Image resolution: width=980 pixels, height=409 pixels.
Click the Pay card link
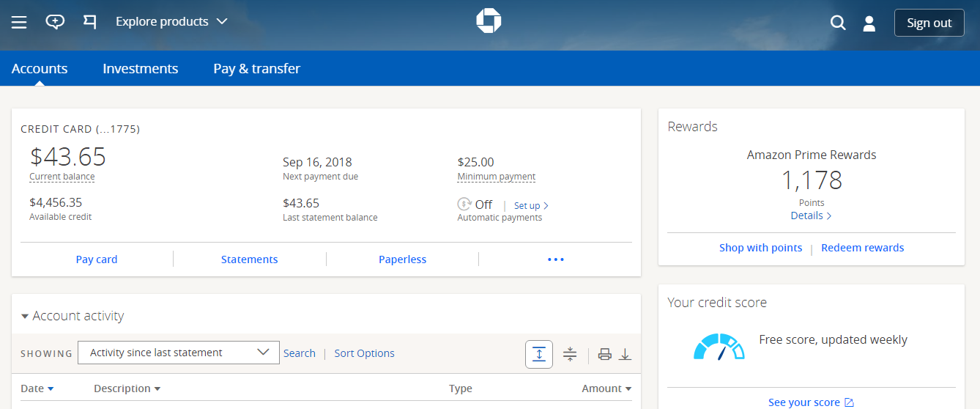click(x=97, y=259)
